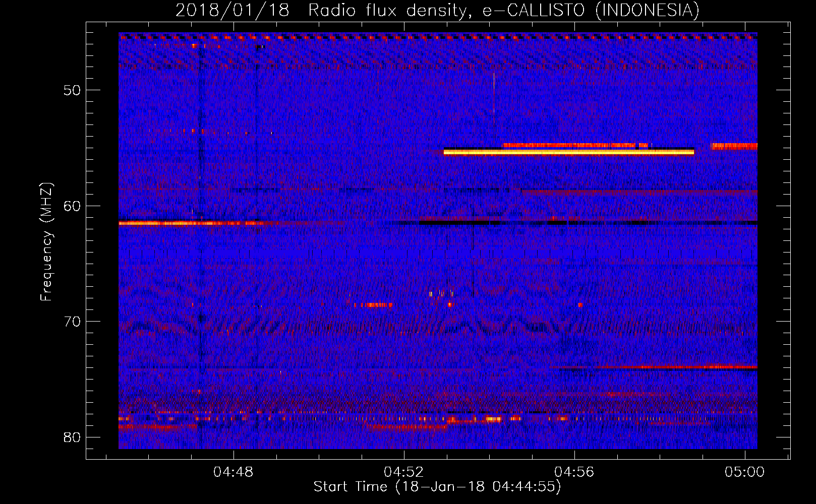Click the 80 frequency tick label

[72, 437]
